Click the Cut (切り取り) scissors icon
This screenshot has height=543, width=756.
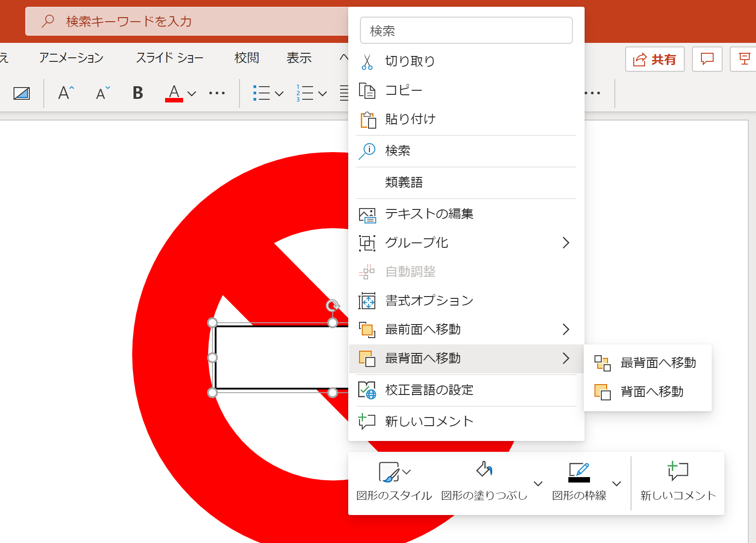[x=367, y=61]
